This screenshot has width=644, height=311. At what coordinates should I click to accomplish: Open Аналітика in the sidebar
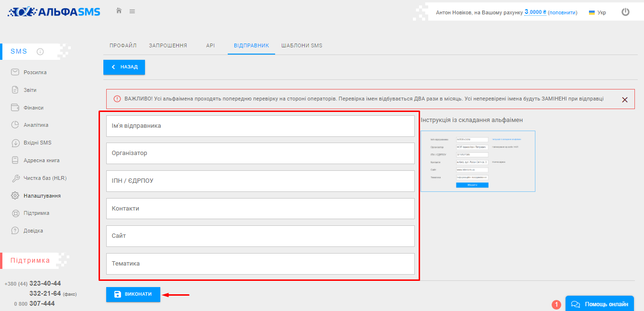36,125
